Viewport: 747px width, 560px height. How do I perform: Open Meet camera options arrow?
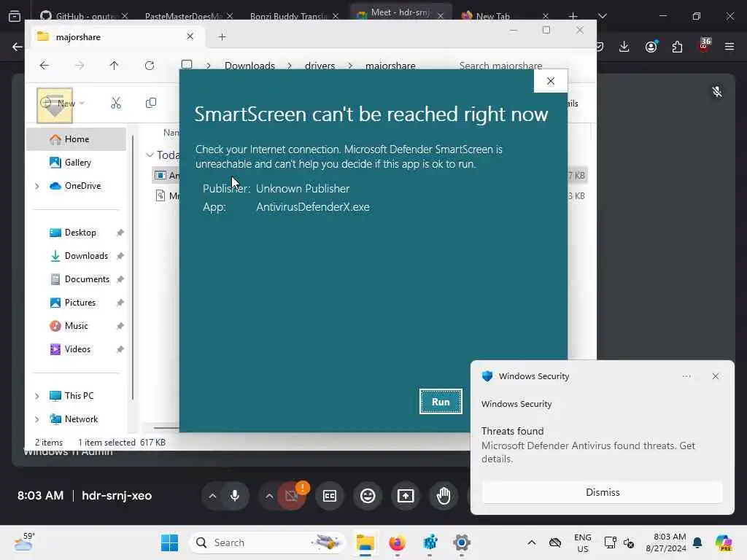point(269,496)
